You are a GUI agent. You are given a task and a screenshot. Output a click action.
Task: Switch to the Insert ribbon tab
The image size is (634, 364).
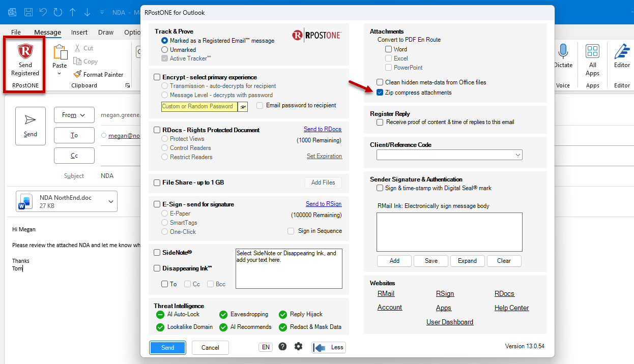coord(79,32)
